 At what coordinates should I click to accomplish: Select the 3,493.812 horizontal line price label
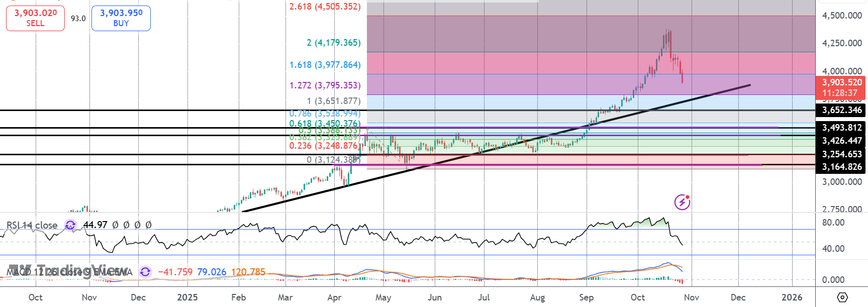coord(841,128)
